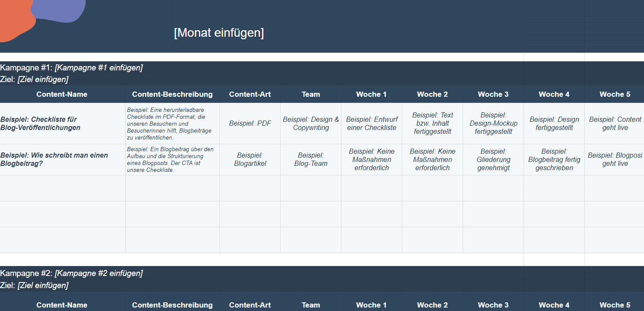Select the "[Monat einfügen]" title cell

[x=219, y=33]
